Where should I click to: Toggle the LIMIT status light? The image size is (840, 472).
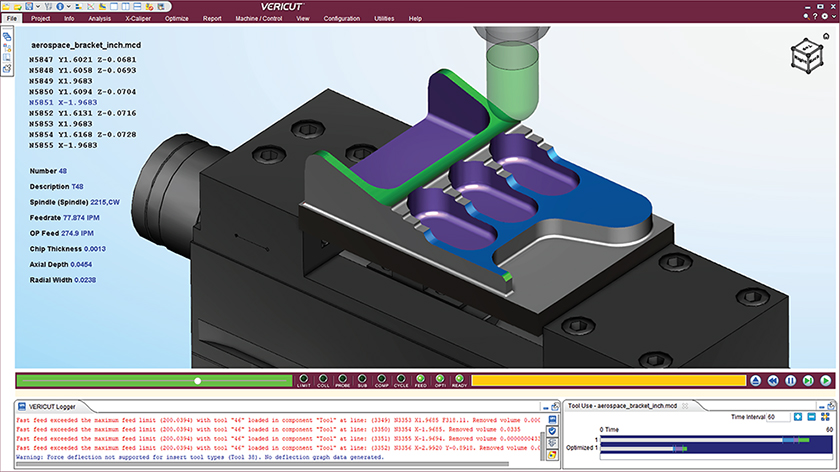click(x=304, y=379)
